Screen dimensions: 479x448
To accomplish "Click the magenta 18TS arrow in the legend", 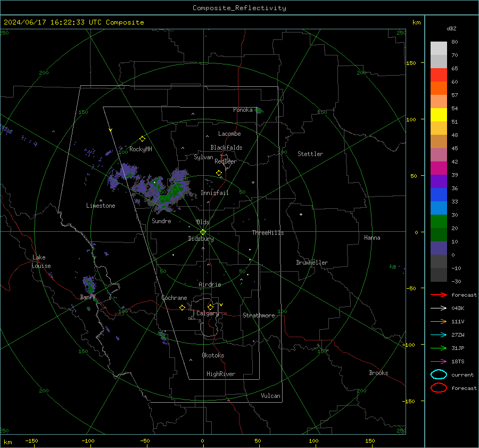I will tap(439, 362).
